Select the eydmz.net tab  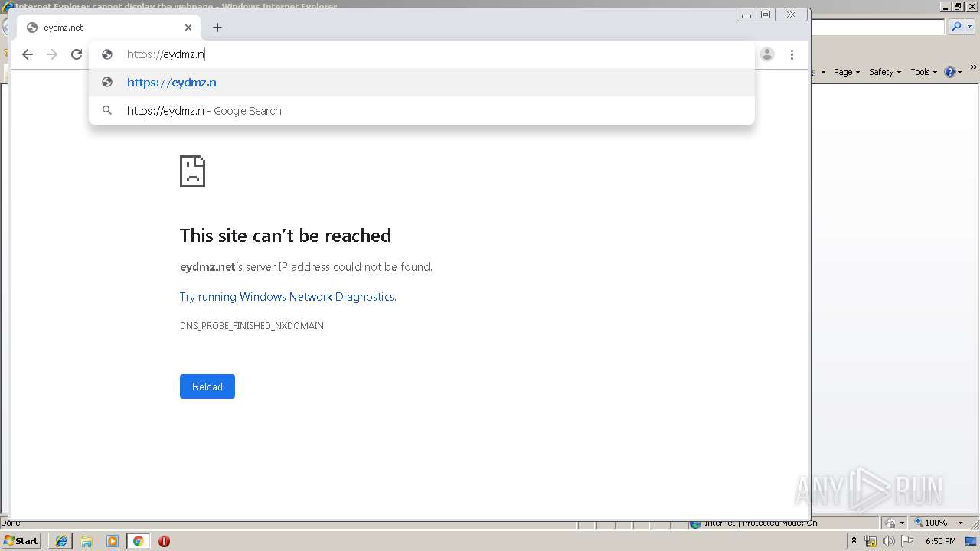point(107,28)
